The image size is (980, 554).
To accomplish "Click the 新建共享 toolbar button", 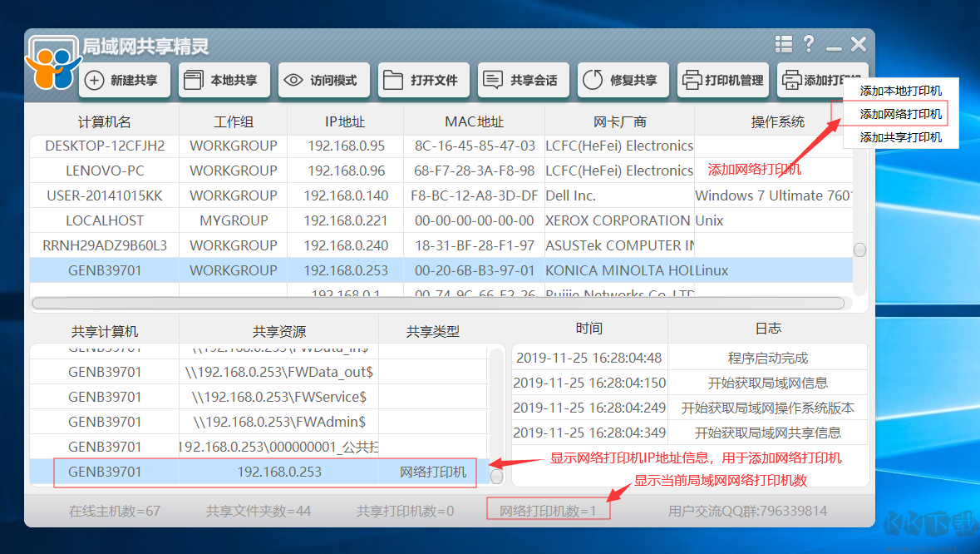I will pos(125,80).
